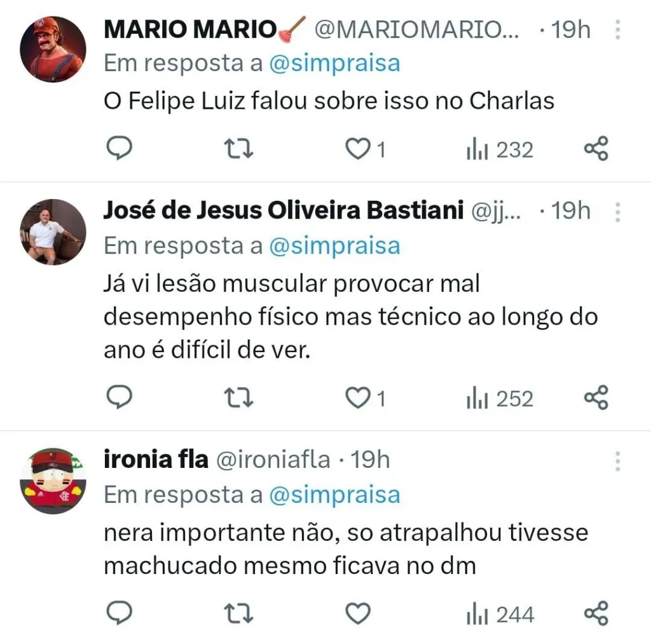The height and width of the screenshot is (644, 651).
Task: Open view count 252 analytics
Action: [x=500, y=399]
